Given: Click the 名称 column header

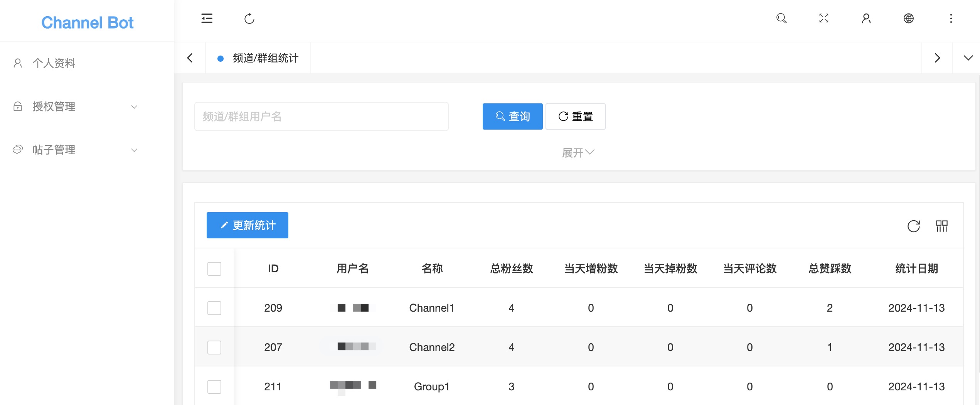Looking at the screenshot, I should [432, 268].
